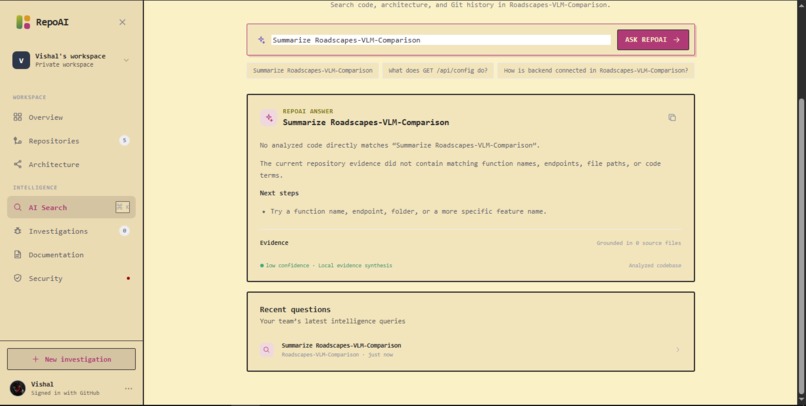
Task: Focus the AI search query input field
Action: coord(441,40)
